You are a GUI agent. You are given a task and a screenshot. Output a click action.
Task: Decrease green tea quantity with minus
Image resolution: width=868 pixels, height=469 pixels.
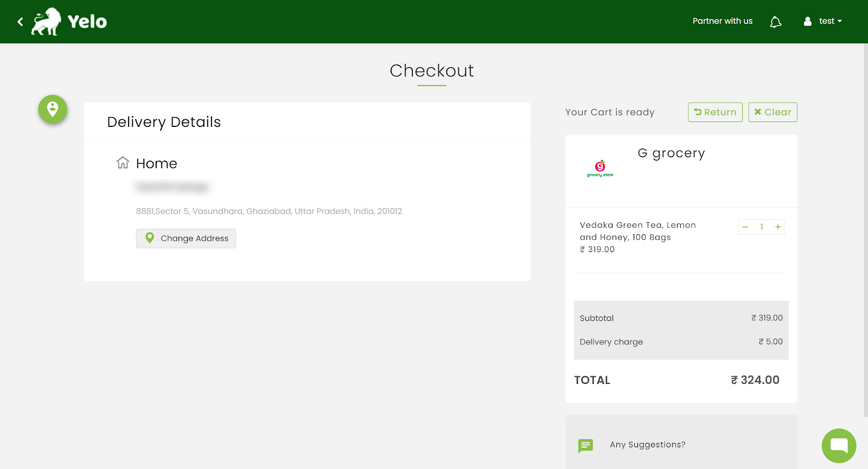(x=745, y=227)
